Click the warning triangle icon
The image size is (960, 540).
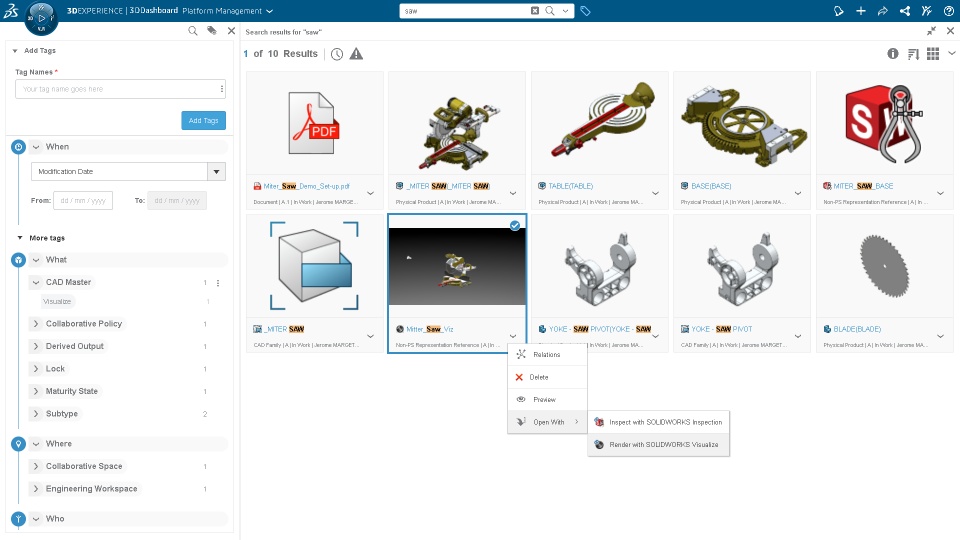coord(356,54)
